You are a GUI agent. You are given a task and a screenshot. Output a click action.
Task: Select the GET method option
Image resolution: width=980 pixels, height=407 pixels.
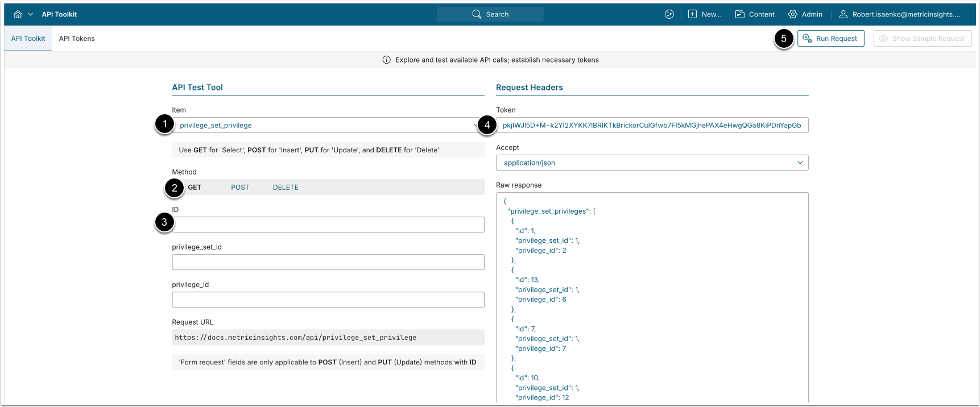[x=195, y=187]
